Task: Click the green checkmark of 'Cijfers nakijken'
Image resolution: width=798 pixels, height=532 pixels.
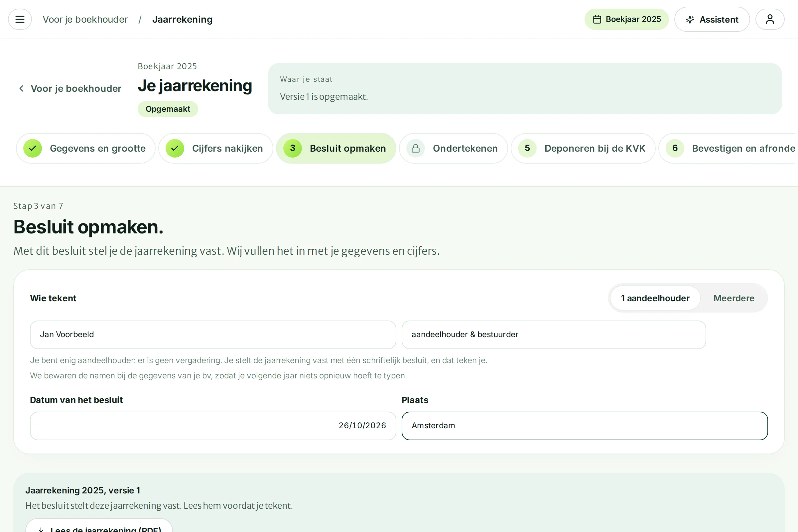Action: 175,148
